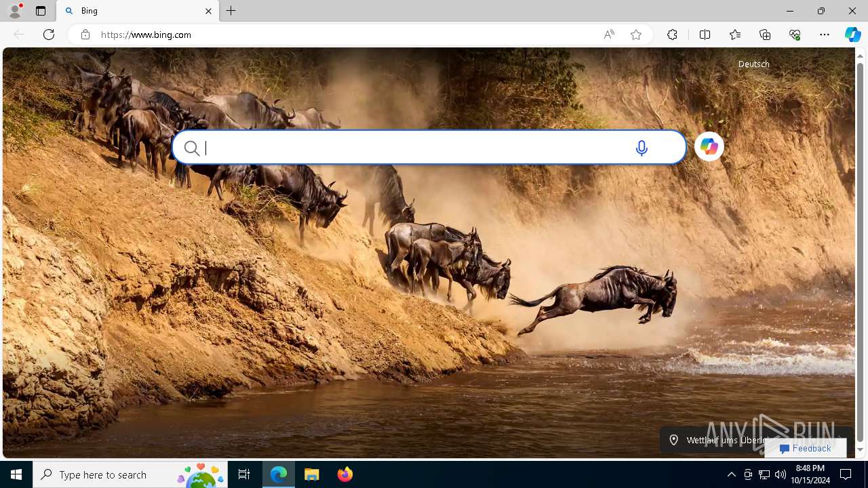Open the network tray icon

(764, 474)
